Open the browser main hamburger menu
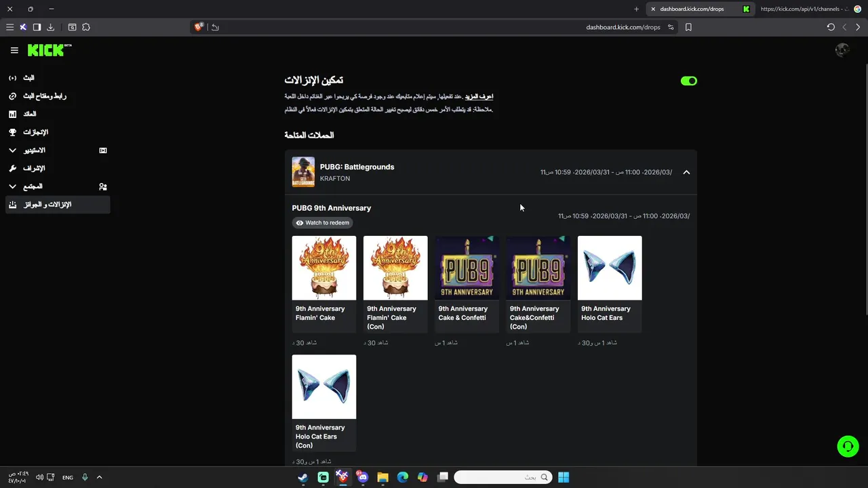 pyautogui.click(x=9, y=27)
